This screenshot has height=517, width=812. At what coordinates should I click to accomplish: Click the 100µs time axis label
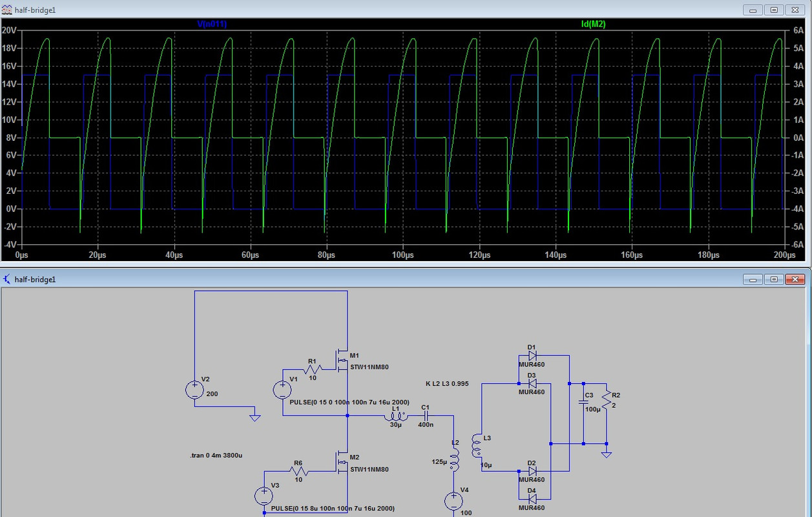point(403,255)
